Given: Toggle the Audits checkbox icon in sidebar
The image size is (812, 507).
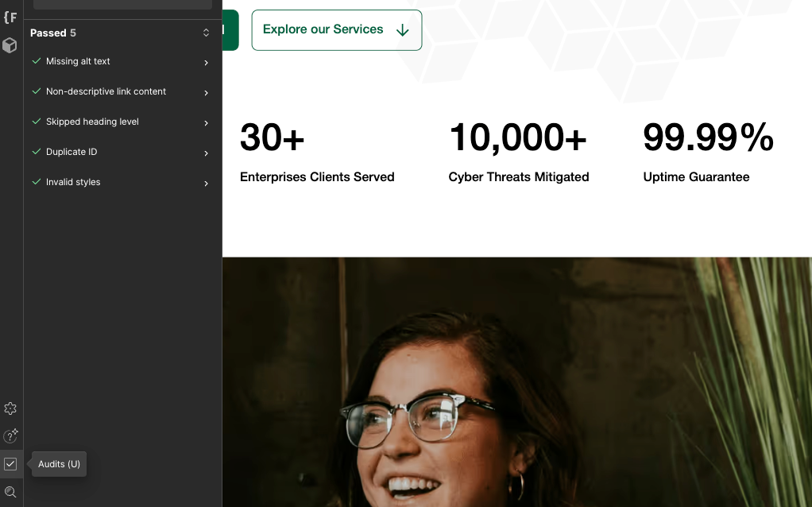Looking at the screenshot, I should coord(10,464).
